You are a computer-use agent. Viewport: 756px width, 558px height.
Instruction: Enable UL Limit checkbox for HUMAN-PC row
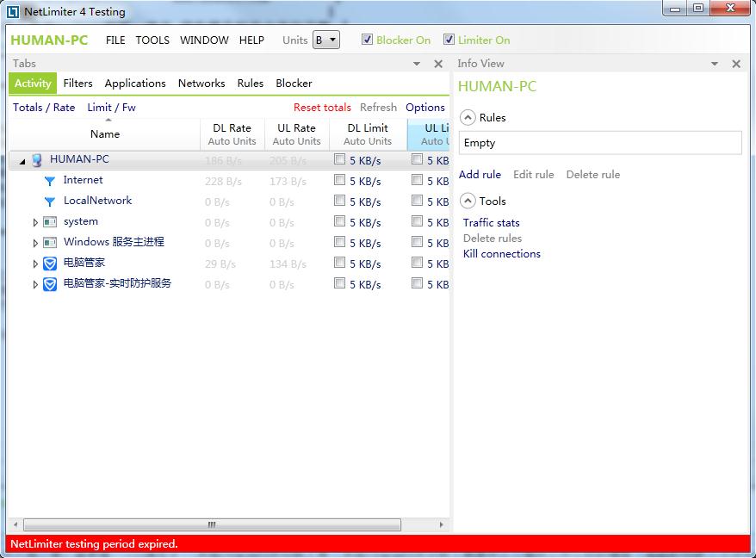click(x=417, y=159)
